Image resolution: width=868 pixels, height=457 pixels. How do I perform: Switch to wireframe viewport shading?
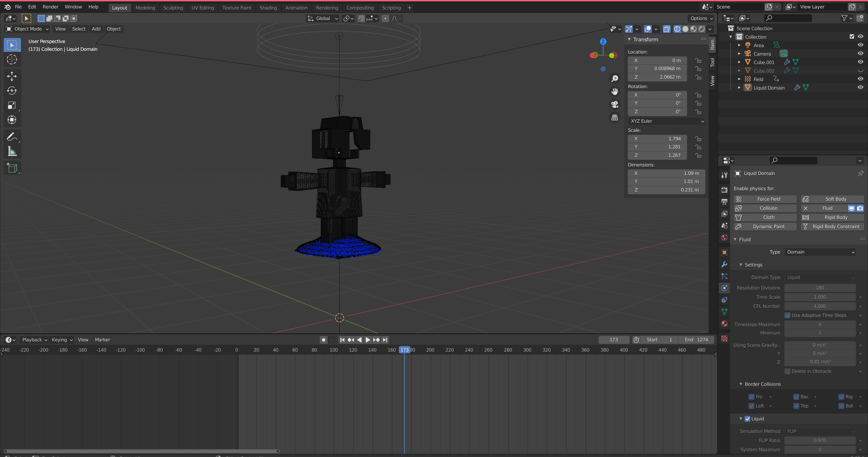click(x=677, y=29)
